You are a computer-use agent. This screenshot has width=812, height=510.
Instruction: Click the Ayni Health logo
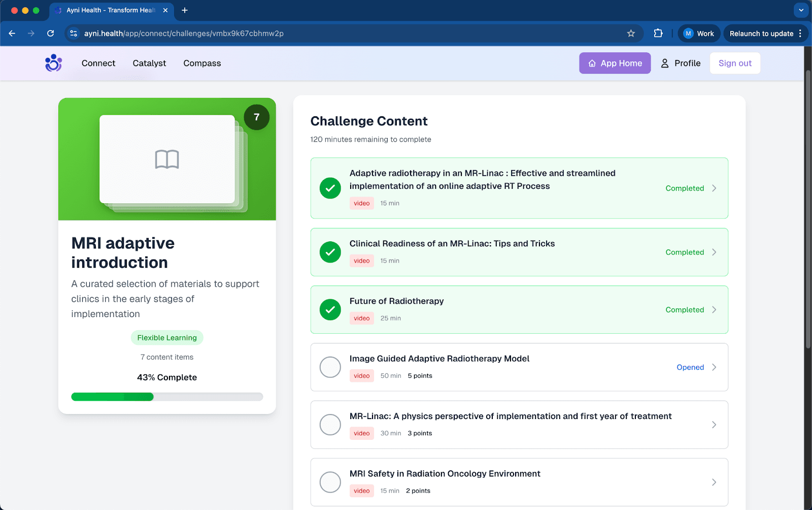[x=53, y=63]
